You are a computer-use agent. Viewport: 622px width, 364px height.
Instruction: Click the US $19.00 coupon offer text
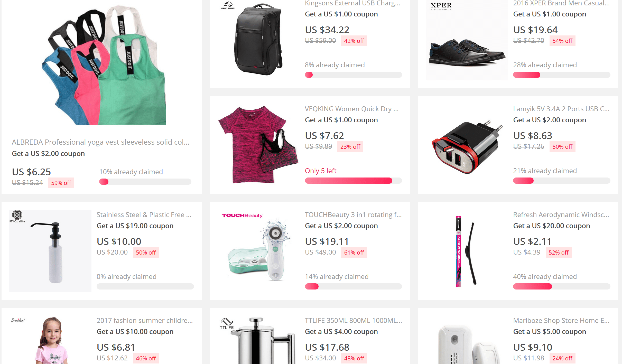pyautogui.click(x=135, y=226)
